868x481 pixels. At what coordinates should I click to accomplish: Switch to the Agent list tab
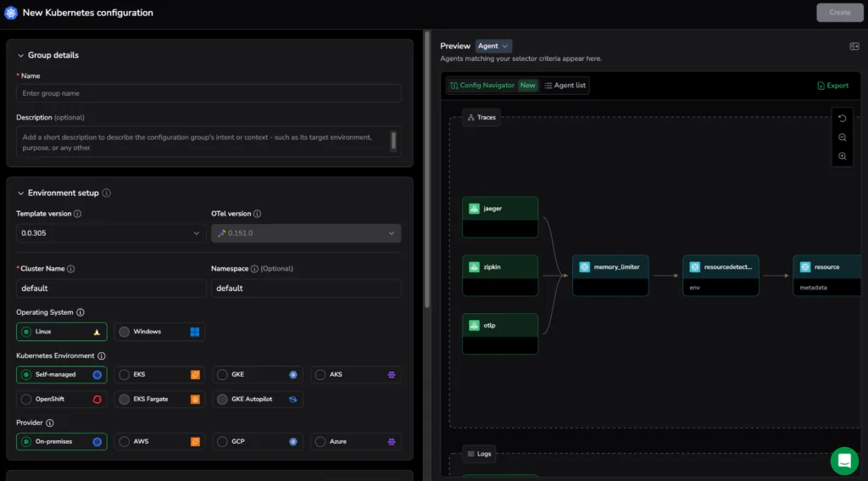coord(565,86)
